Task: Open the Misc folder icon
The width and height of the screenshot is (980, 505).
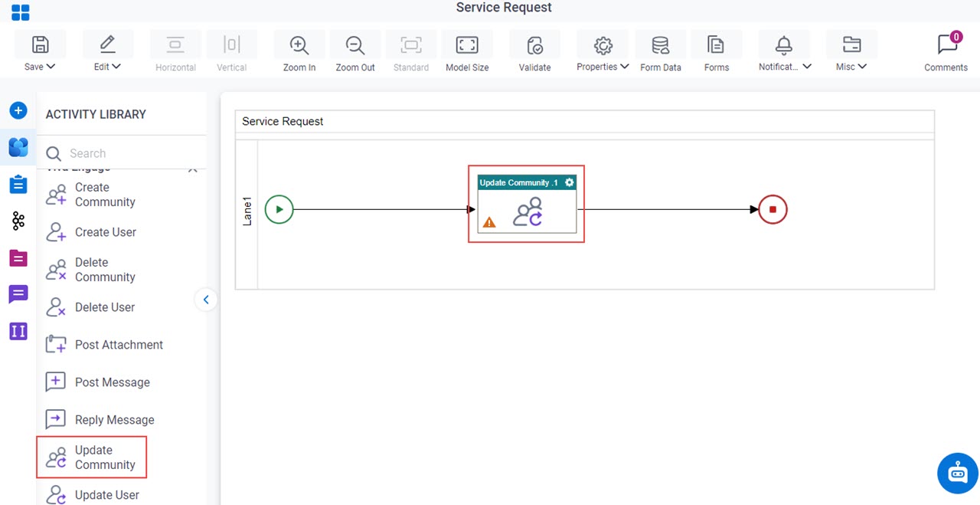Action: click(851, 44)
